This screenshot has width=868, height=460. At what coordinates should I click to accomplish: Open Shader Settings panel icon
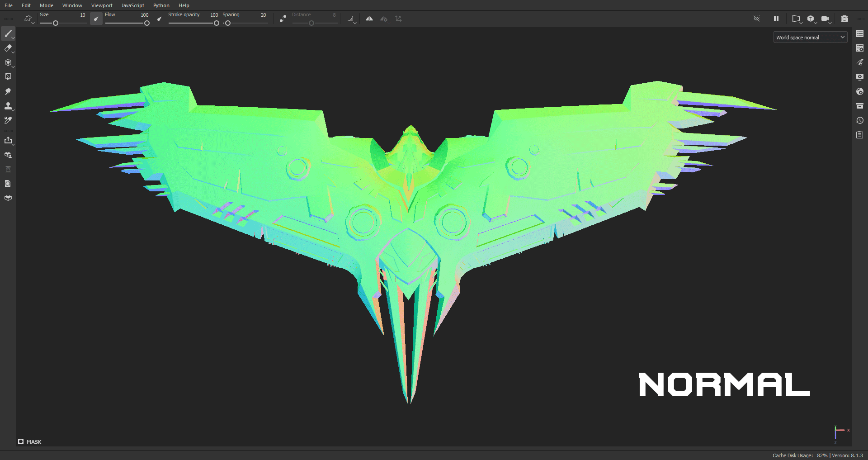860,91
